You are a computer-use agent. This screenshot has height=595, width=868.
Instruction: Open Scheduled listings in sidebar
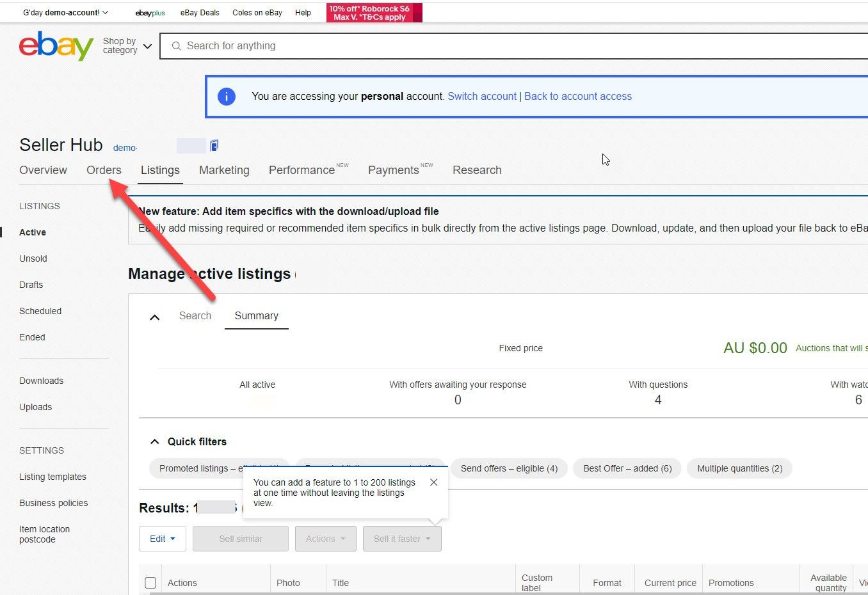40,311
